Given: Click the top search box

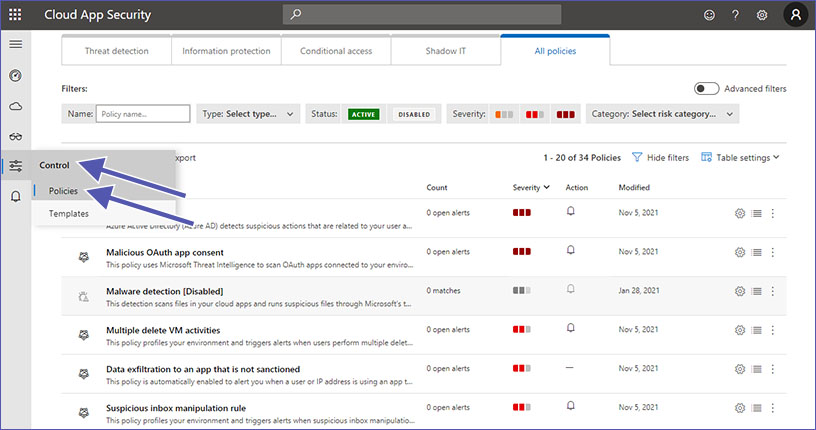Looking at the screenshot, I should (422, 14).
